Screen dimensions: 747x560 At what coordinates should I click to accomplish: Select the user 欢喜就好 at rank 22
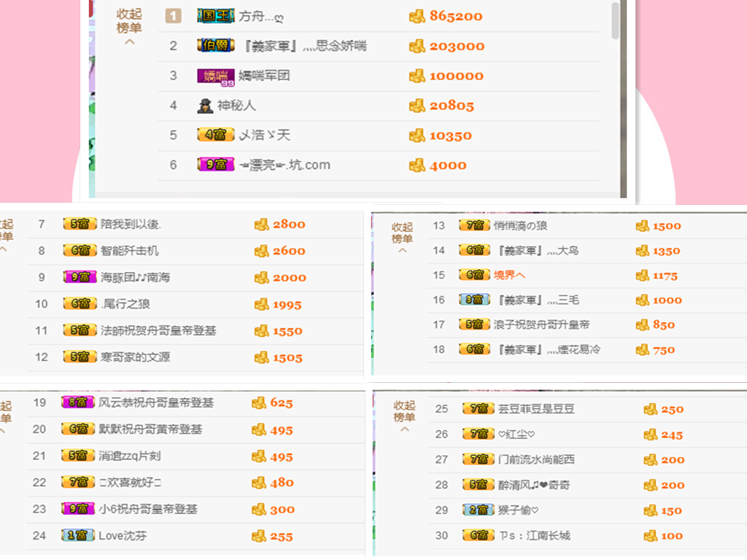point(130,483)
